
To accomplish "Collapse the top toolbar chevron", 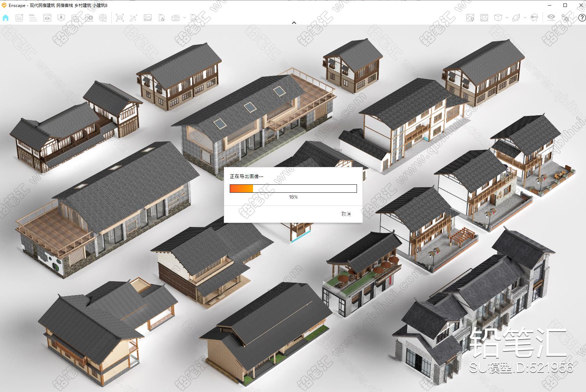I will [294, 23].
